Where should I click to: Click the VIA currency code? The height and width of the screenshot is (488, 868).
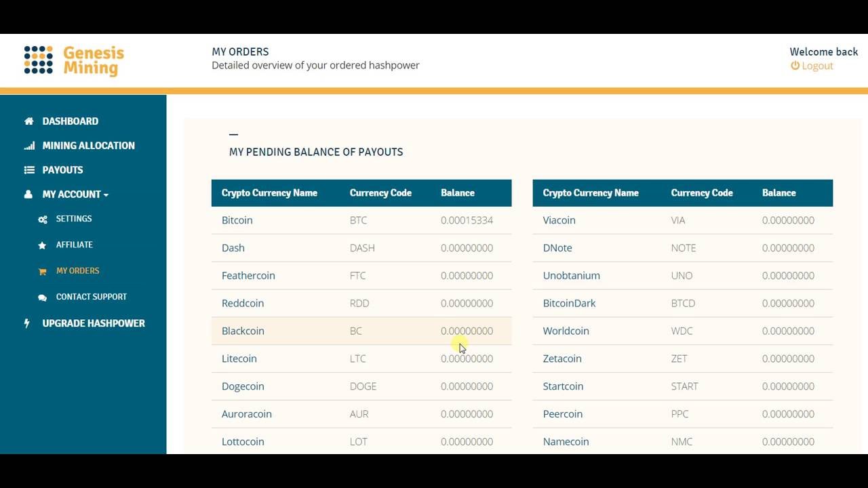tap(678, 220)
